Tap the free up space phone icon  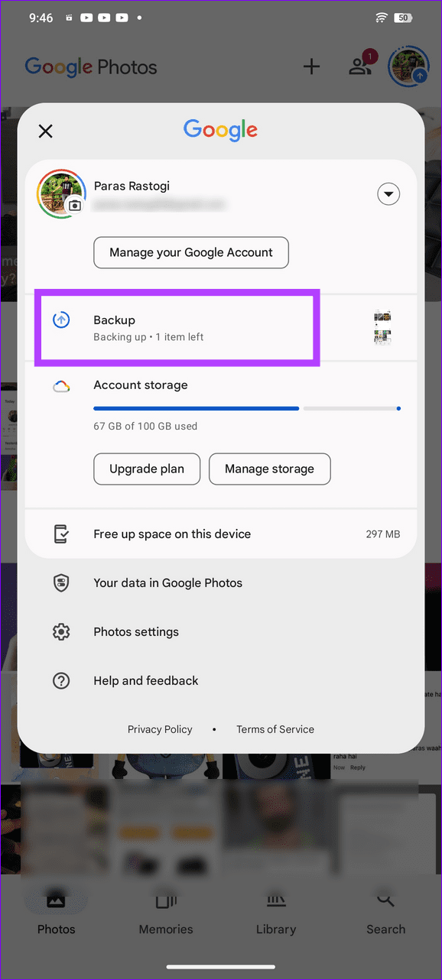61,534
